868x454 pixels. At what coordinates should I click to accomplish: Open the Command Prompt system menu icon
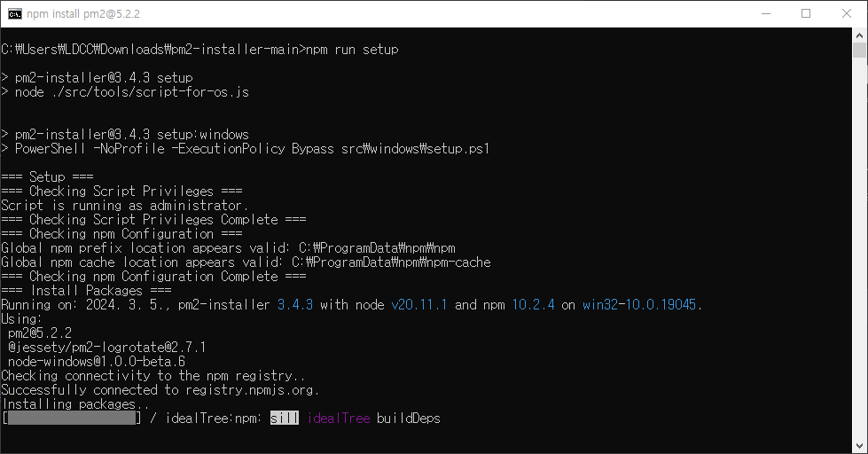click(15, 14)
